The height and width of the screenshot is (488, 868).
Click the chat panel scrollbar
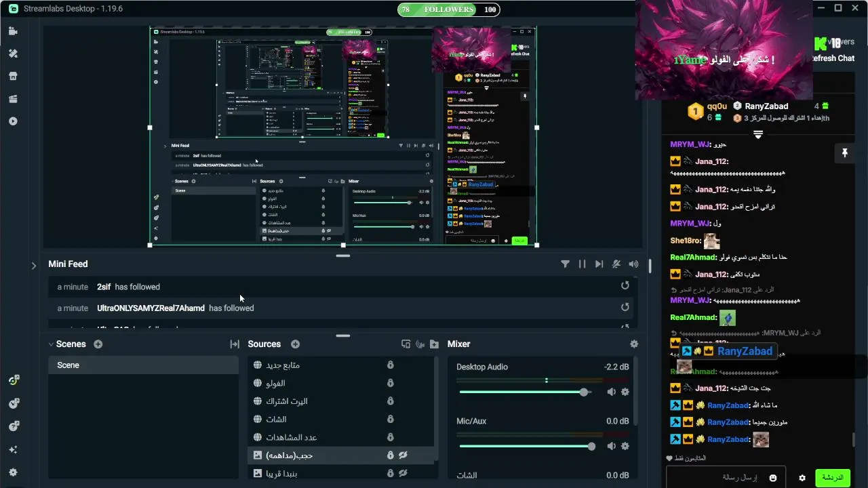point(854,440)
